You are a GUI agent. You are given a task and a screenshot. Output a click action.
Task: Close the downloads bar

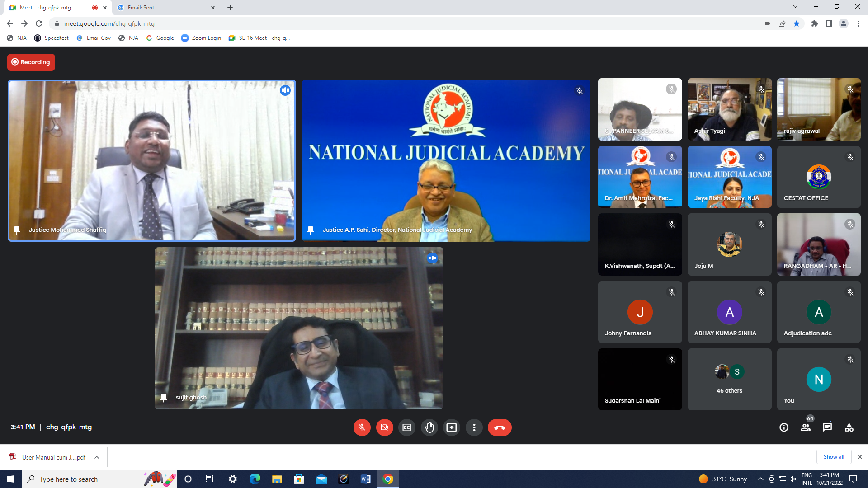pyautogui.click(x=860, y=457)
